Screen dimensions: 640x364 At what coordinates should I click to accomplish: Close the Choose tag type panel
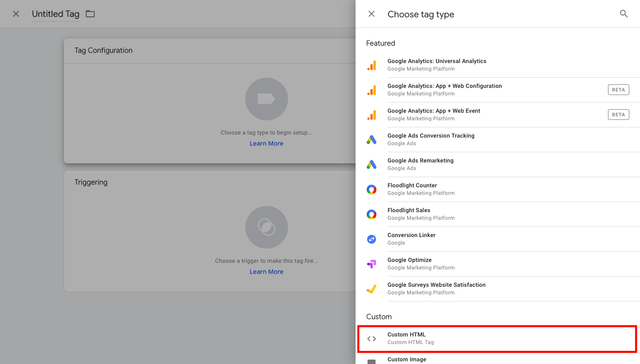click(x=371, y=14)
